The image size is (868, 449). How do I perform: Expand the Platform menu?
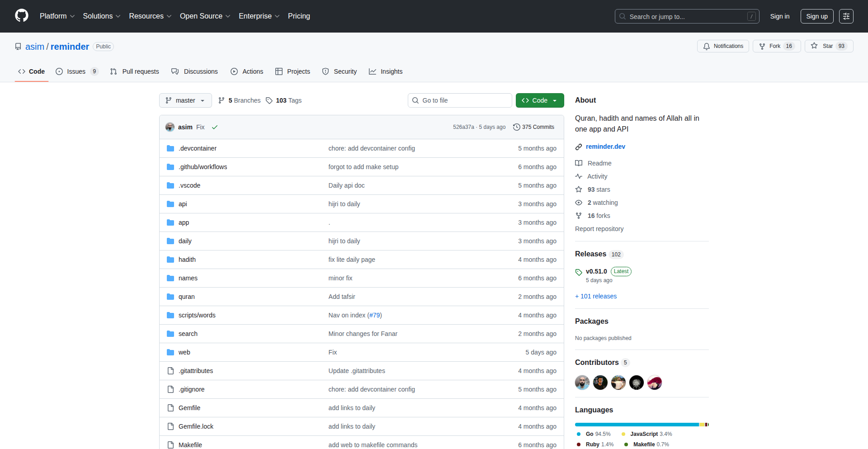(x=57, y=16)
